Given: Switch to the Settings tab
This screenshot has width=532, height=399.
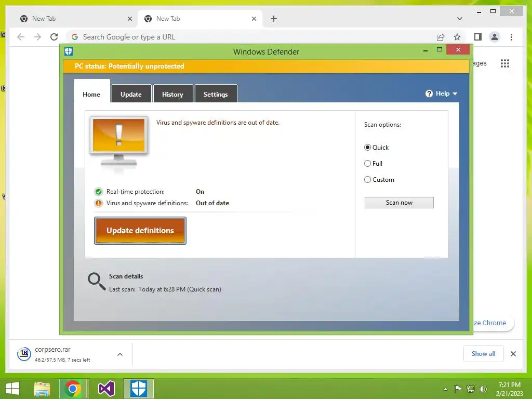Looking at the screenshot, I should click(216, 95).
